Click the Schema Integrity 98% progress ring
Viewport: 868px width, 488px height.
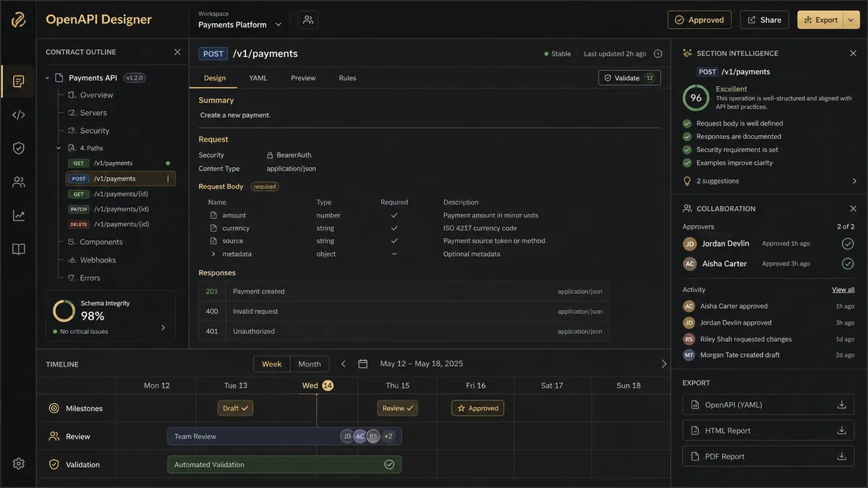[x=64, y=311]
